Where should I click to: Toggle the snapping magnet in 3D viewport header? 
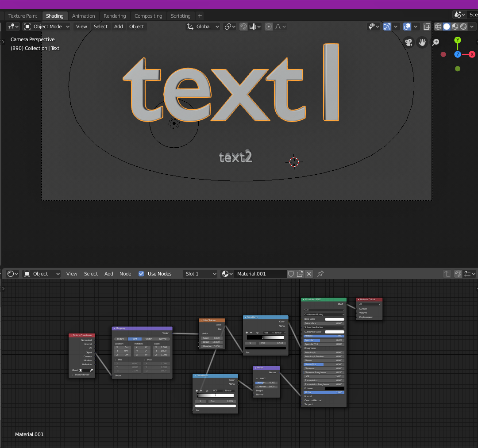coord(243,26)
